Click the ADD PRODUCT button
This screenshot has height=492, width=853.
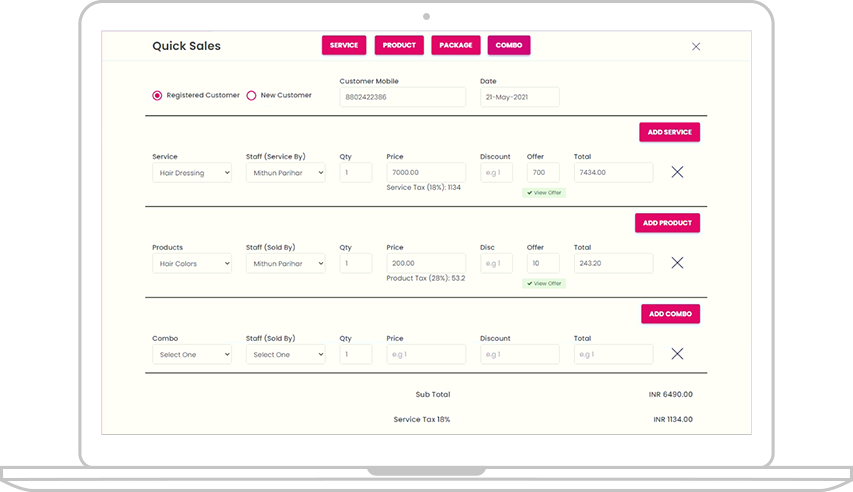667,223
